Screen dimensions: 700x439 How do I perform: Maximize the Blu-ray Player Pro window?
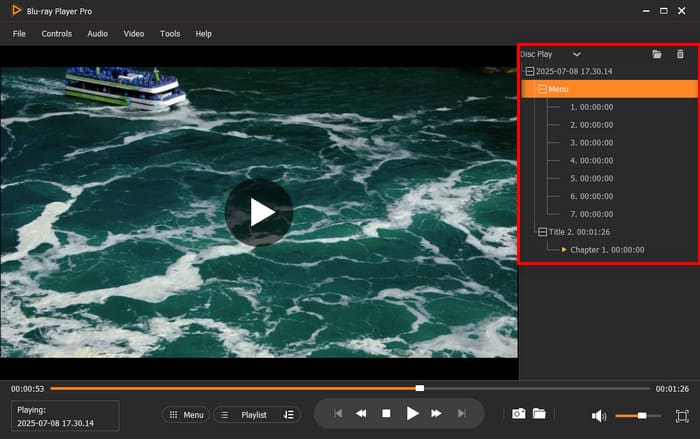[664, 11]
